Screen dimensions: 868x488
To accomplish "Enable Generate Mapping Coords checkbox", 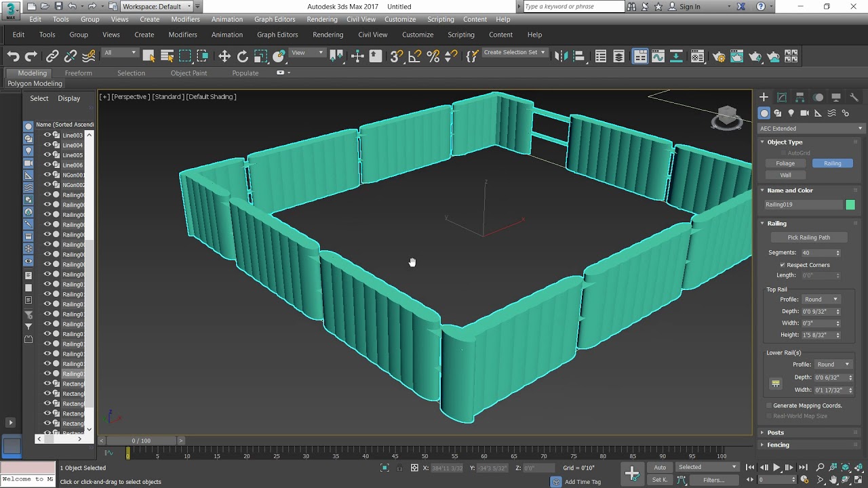I will point(769,405).
